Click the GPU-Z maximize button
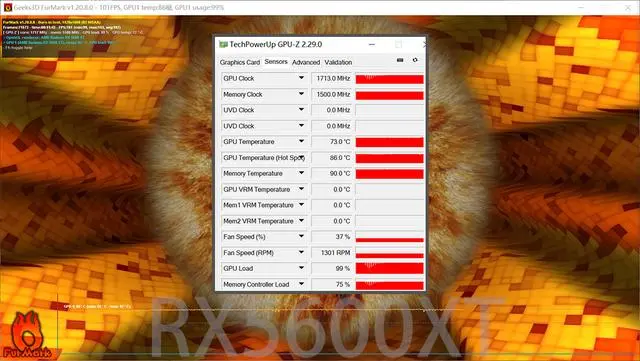Image resolution: width=640 pixels, height=361 pixels. click(398, 45)
